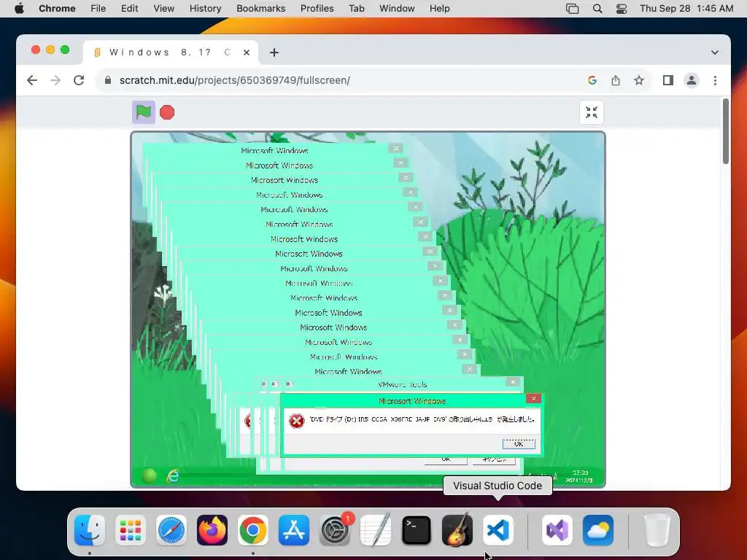Open Chrome three-dot menu
Screen dimensions: 747x560
pyautogui.click(x=715, y=80)
